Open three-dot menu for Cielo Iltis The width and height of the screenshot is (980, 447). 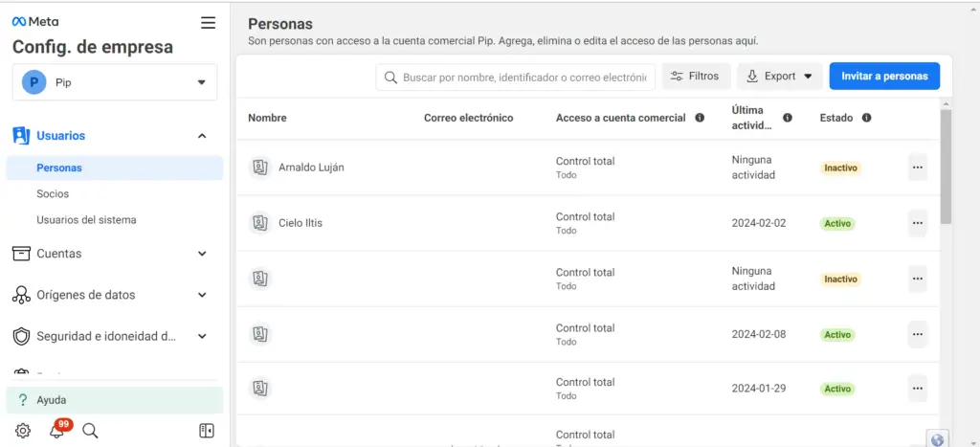(917, 223)
